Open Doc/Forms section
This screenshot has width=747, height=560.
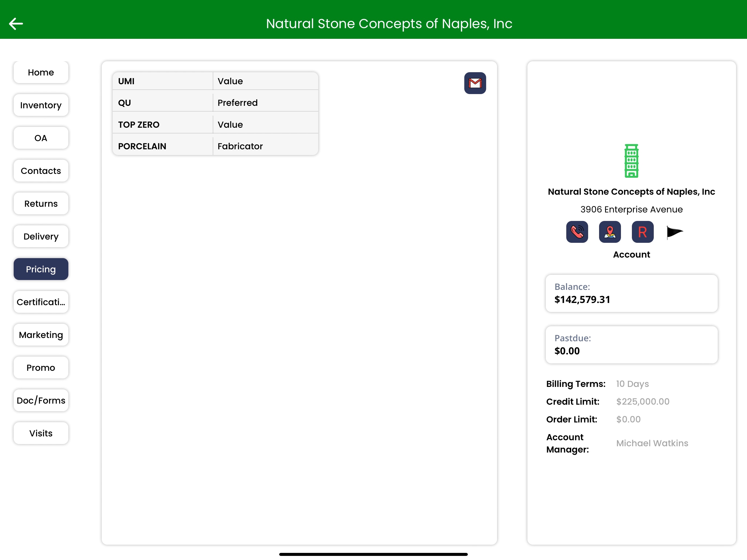pos(41,400)
